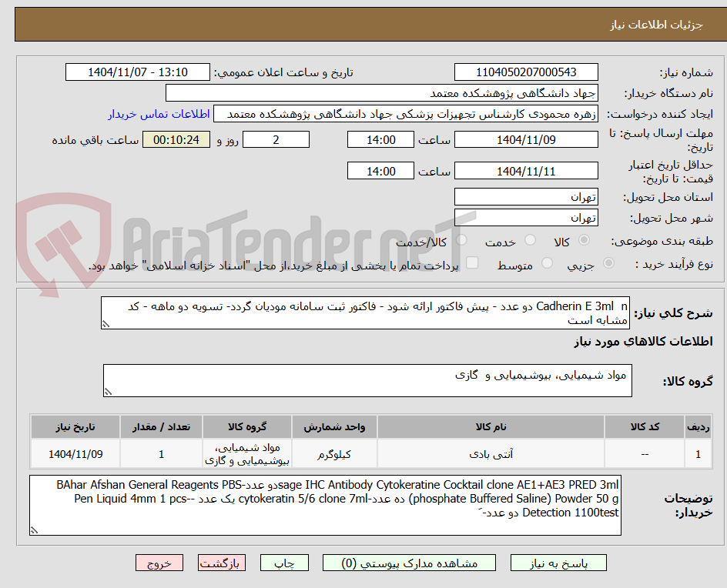Click the announcement date field 1404/11/07 - 13:10

click(x=138, y=72)
